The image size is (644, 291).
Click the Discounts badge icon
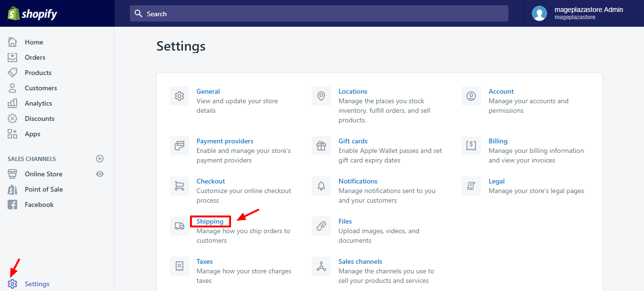click(x=12, y=119)
